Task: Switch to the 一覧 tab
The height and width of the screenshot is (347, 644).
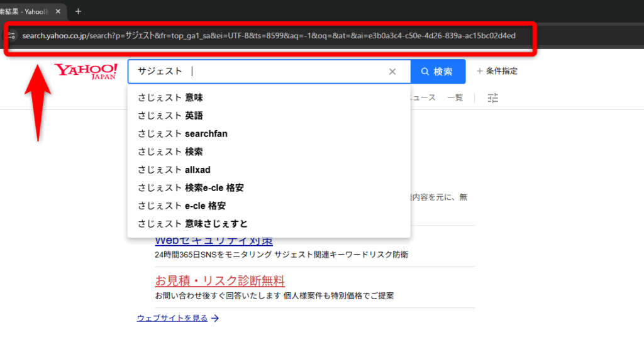Action: tap(455, 97)
